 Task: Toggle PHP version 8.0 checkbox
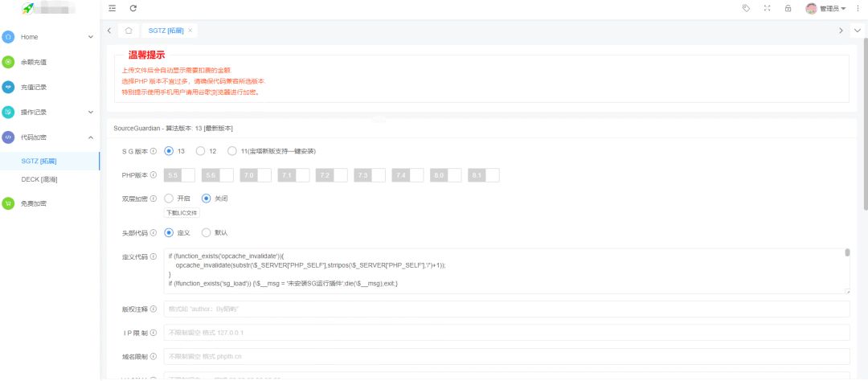pyautogui.click(x=445, y=175)
